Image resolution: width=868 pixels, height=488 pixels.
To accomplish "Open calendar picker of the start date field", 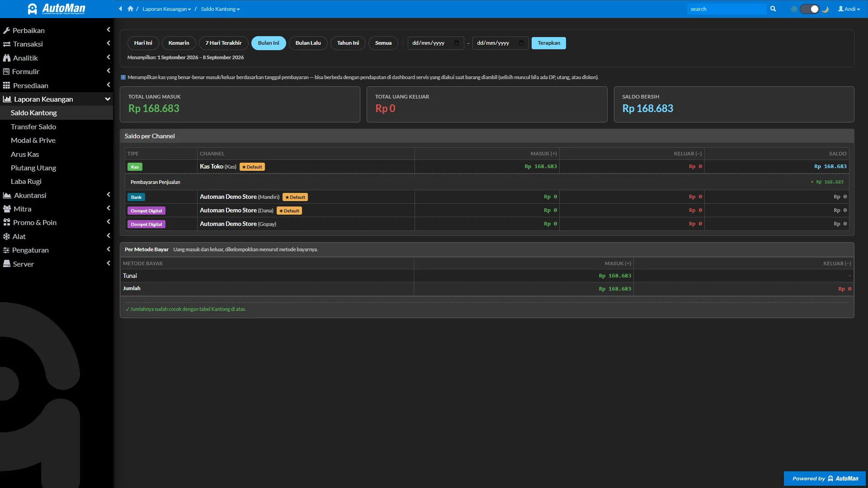I will tap(457, 43).
